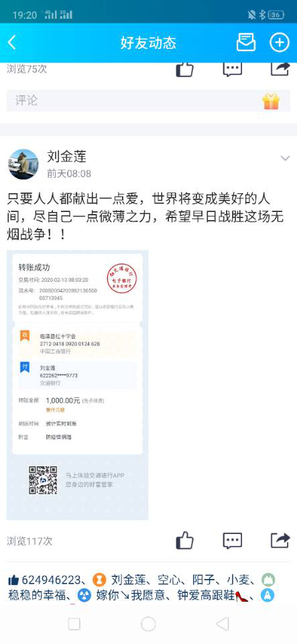
Task: Tap the Android home circle button
Action: tap(148, 624)
